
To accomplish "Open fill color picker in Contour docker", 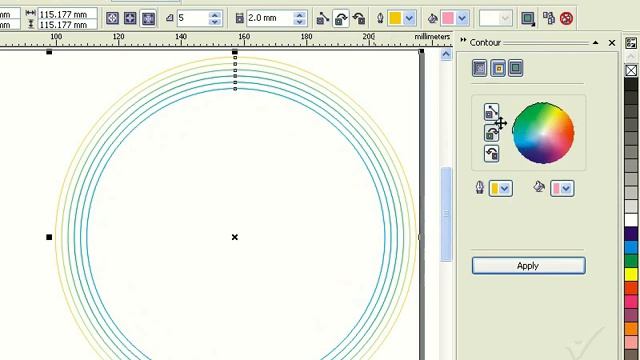I will point(562,188).
